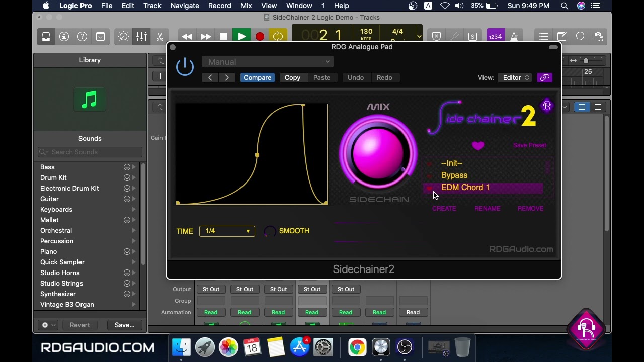Viewport: 644px width, 362px height.
Task: Click the MIX knob
Action: click(x=378, y=153)
